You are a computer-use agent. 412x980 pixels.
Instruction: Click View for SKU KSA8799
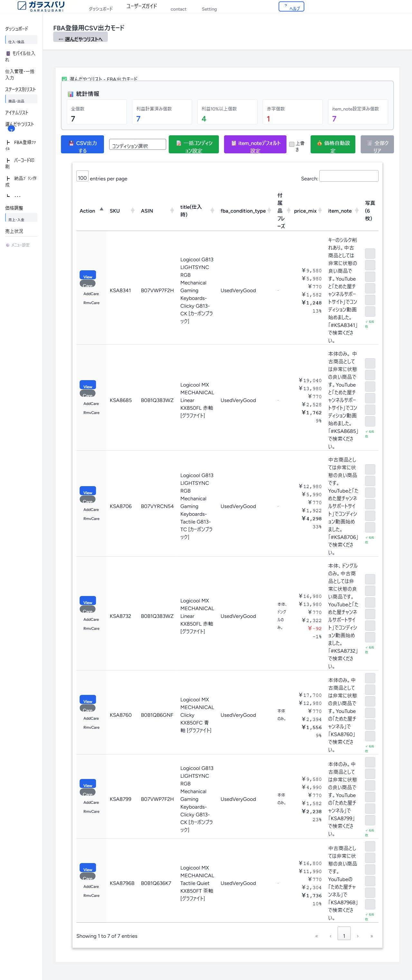point(88,784)
